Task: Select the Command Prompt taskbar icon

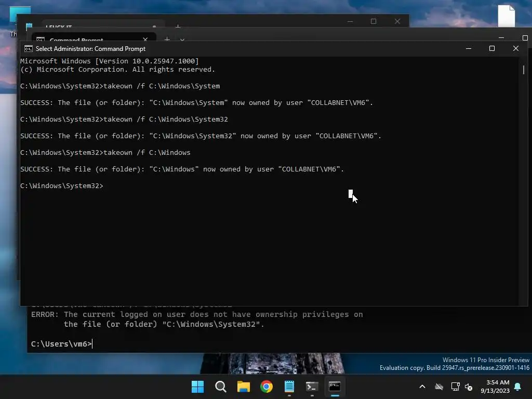Action: pyautogui.click(x=335, y=387)
